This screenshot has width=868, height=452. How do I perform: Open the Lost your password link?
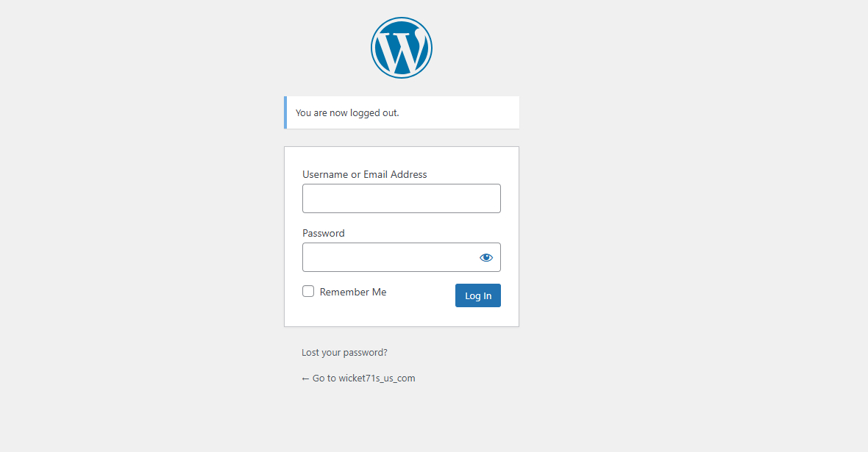pyautogui.click(x=344, y=352)
